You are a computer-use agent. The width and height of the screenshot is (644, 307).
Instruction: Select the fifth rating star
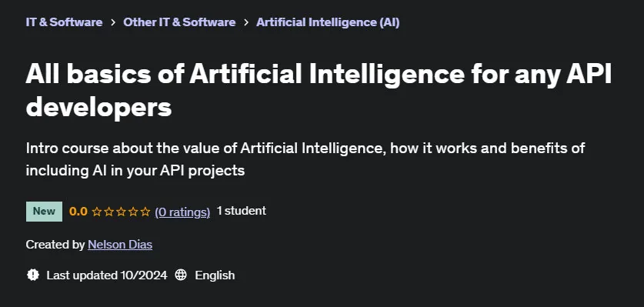click(145, 212)
